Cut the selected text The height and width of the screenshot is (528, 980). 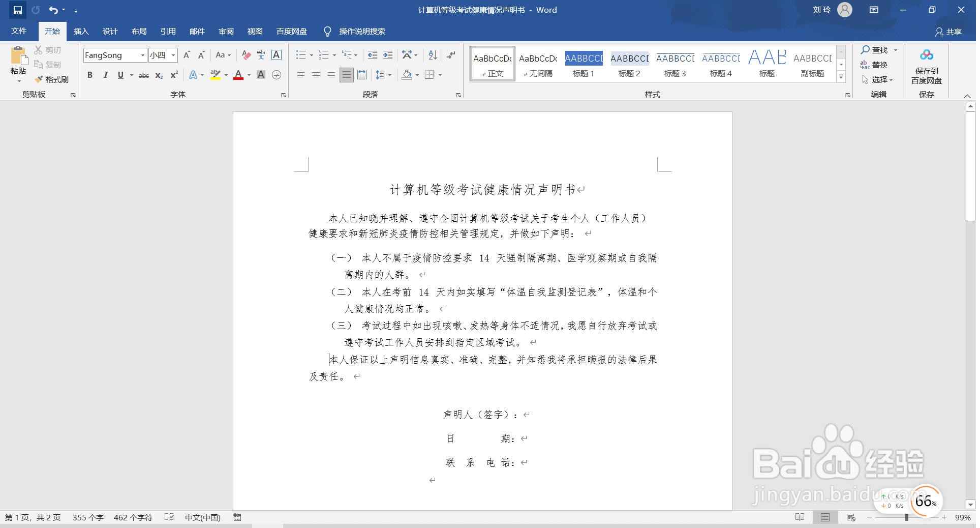48,50
